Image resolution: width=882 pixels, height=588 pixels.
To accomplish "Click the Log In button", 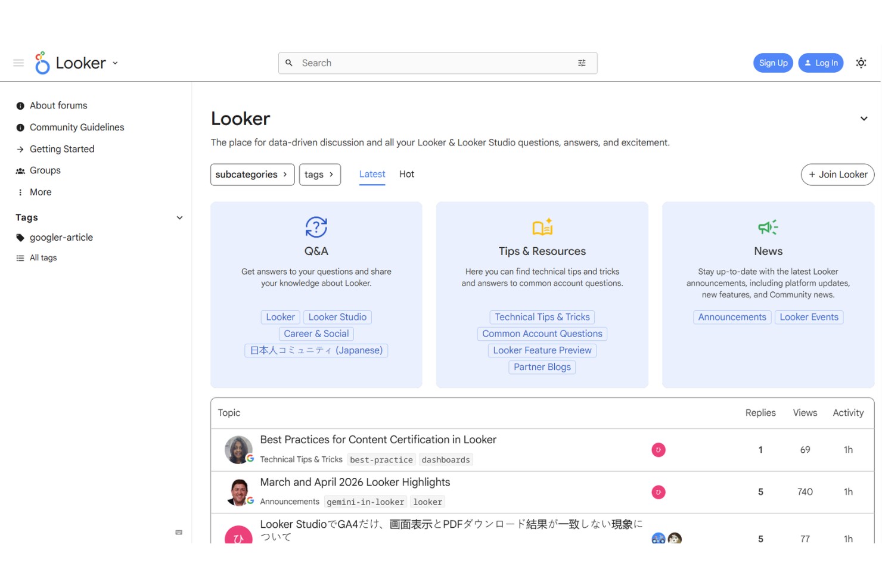I will click(x=821, y=63).
